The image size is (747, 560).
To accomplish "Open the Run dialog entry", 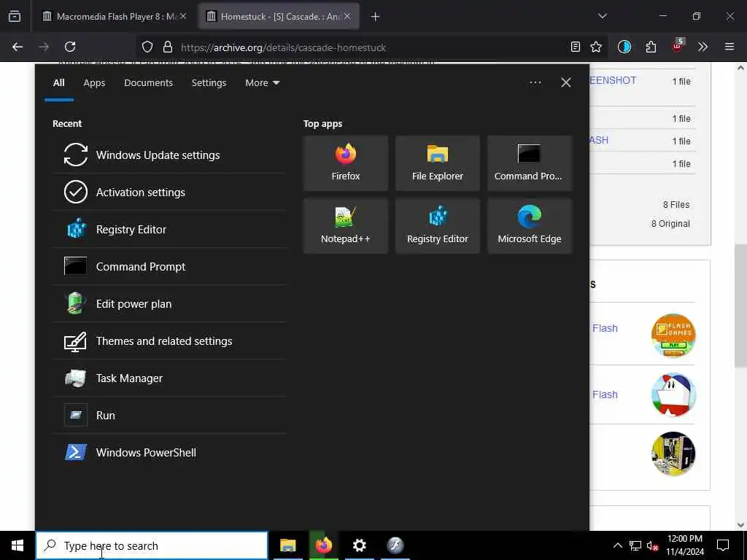I will coord(169,415).
